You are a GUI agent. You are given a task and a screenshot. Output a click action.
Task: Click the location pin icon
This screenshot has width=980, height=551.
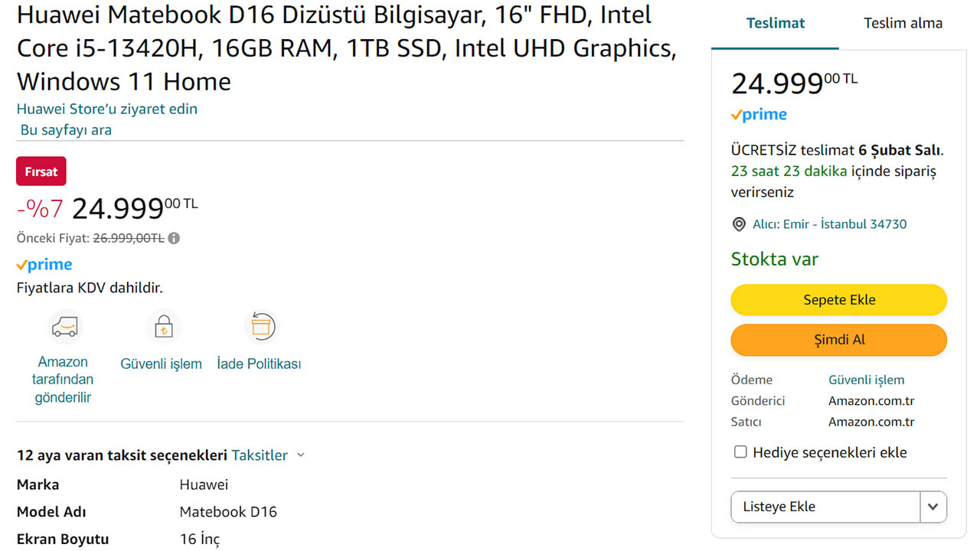(x=739, y=224)
